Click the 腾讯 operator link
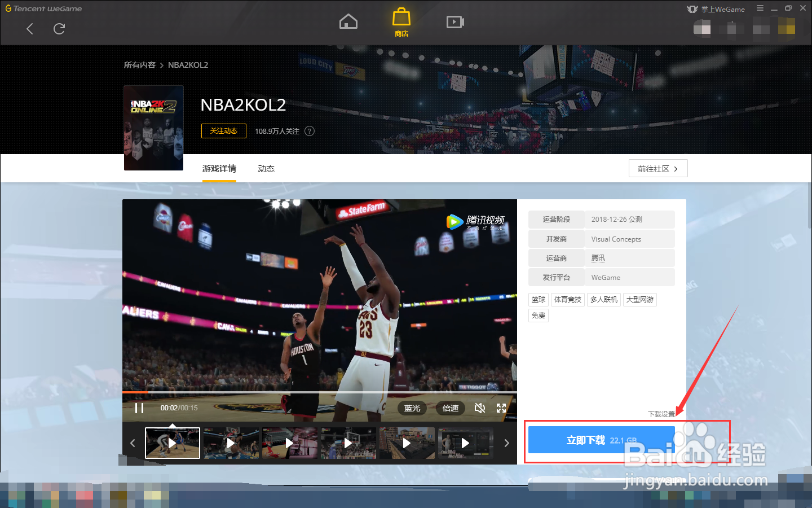This screenshot has width=812, height=508. click(598, 258)
